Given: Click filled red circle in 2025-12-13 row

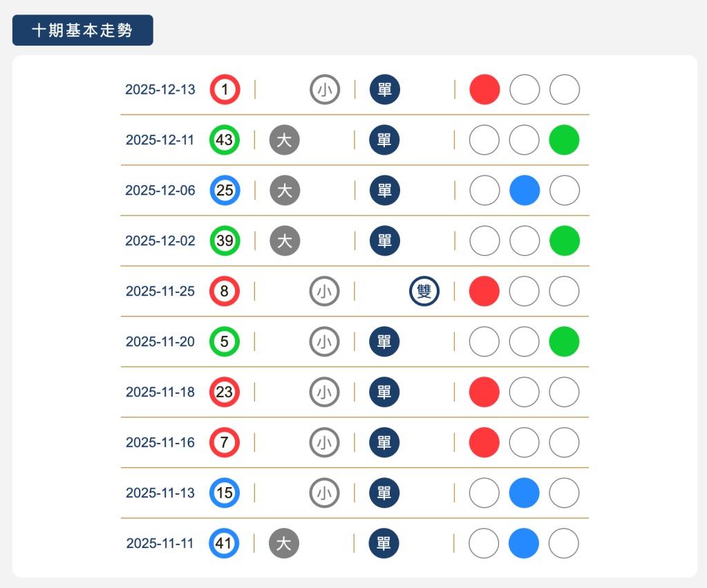Looking at the screenshot, I should coord(484,90).
